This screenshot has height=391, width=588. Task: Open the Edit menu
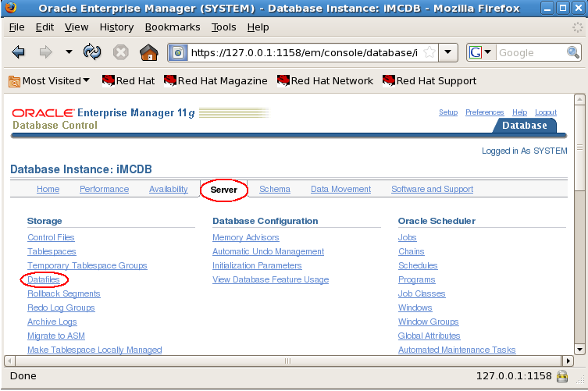[45, 27]
